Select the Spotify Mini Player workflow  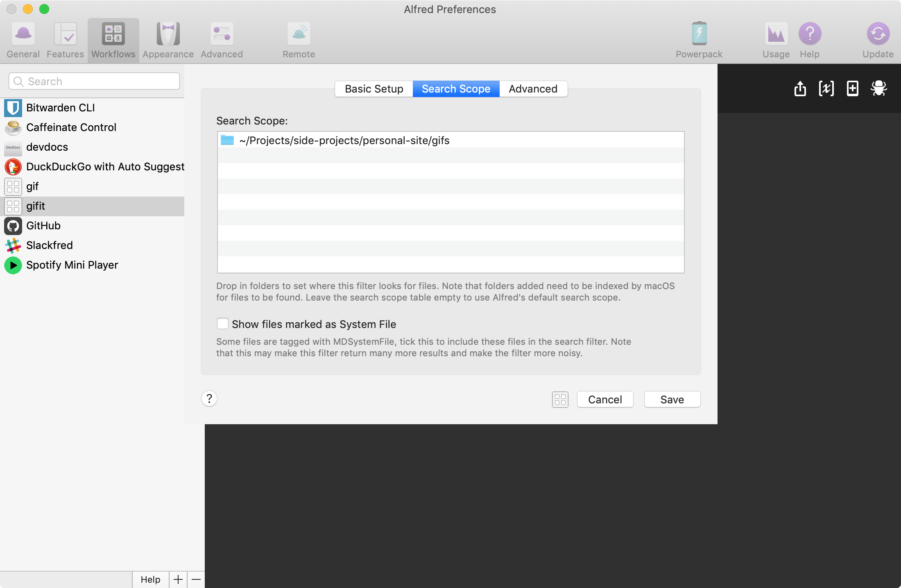(92, 265)
